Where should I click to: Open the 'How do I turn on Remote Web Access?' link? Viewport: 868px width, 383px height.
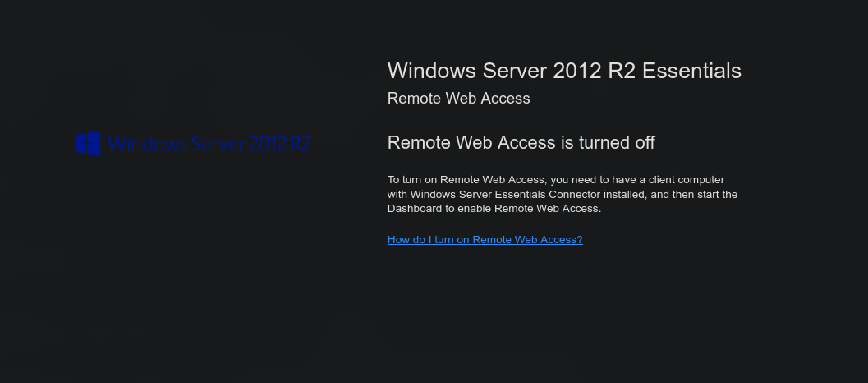click(x=485, y=239)
